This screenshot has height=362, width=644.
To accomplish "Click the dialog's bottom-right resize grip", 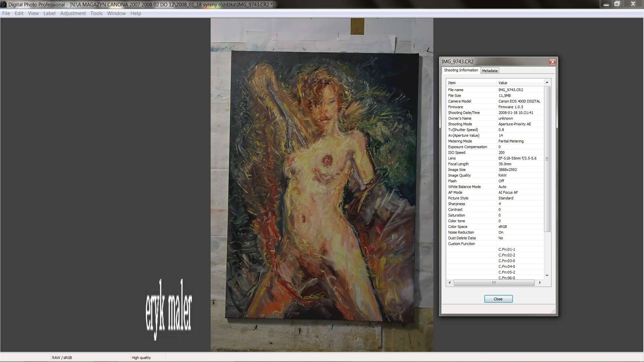I will pos(553,311).
